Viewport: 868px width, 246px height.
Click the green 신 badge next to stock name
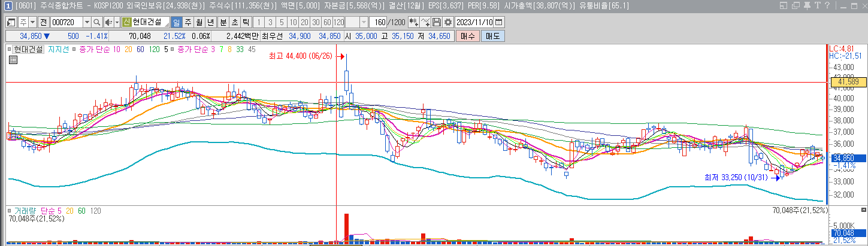click(126, 22)
